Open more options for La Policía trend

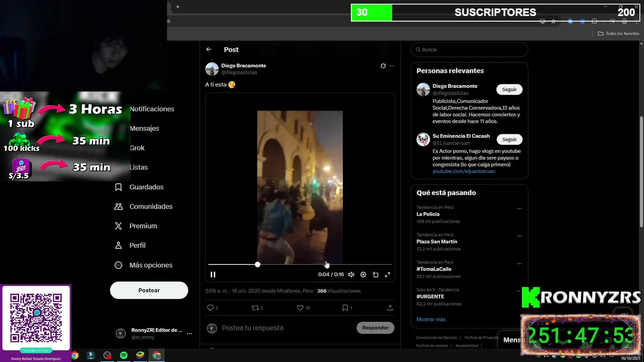(519, 209)
